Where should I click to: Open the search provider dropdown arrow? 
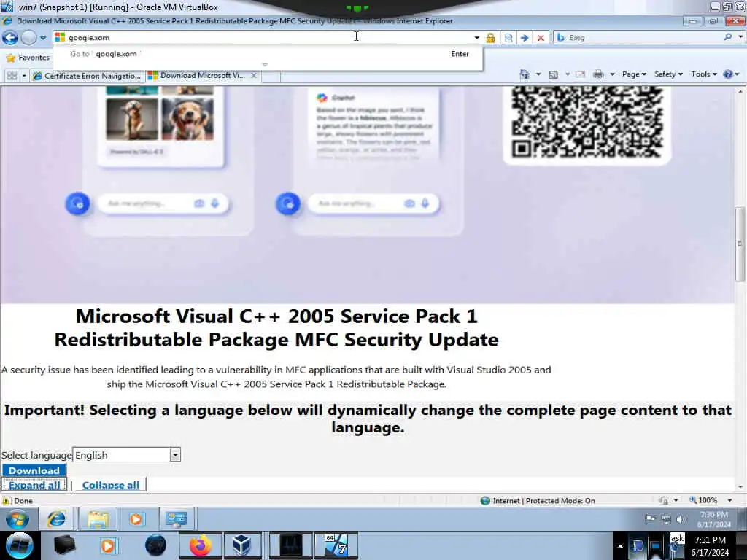pos(740,36)
